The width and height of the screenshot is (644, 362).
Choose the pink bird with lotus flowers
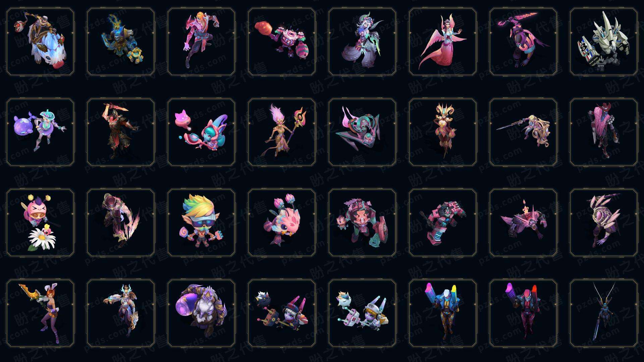pos(282,223)
